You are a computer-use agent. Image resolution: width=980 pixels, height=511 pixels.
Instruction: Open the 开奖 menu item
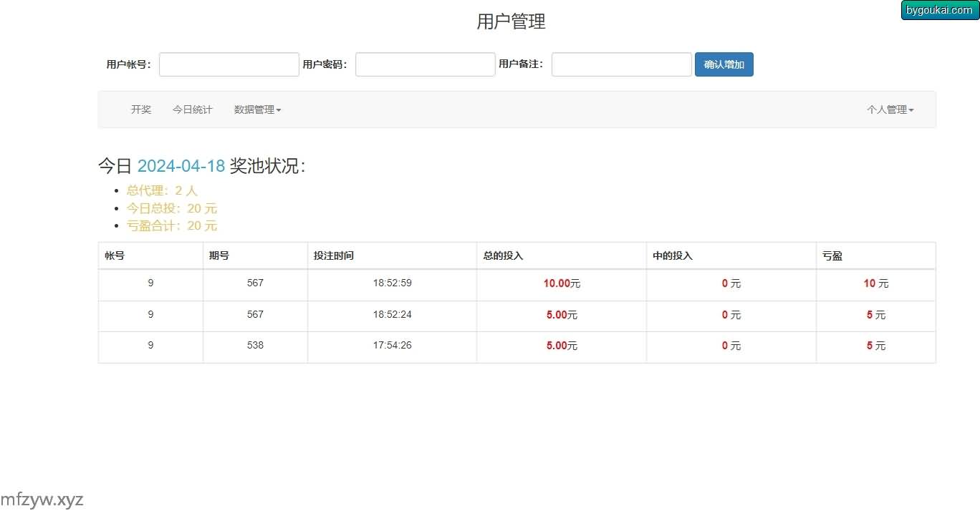141,109
